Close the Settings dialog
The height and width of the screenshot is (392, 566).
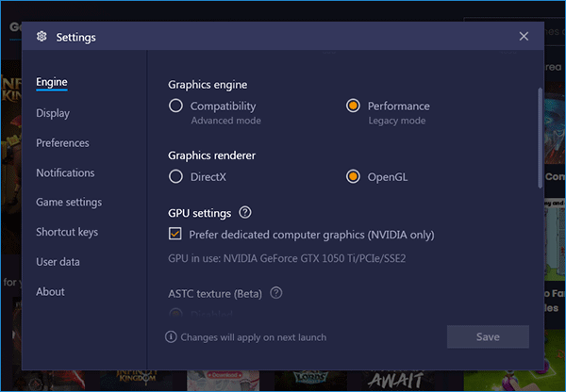pyautogui.click(x=524, y=36)
